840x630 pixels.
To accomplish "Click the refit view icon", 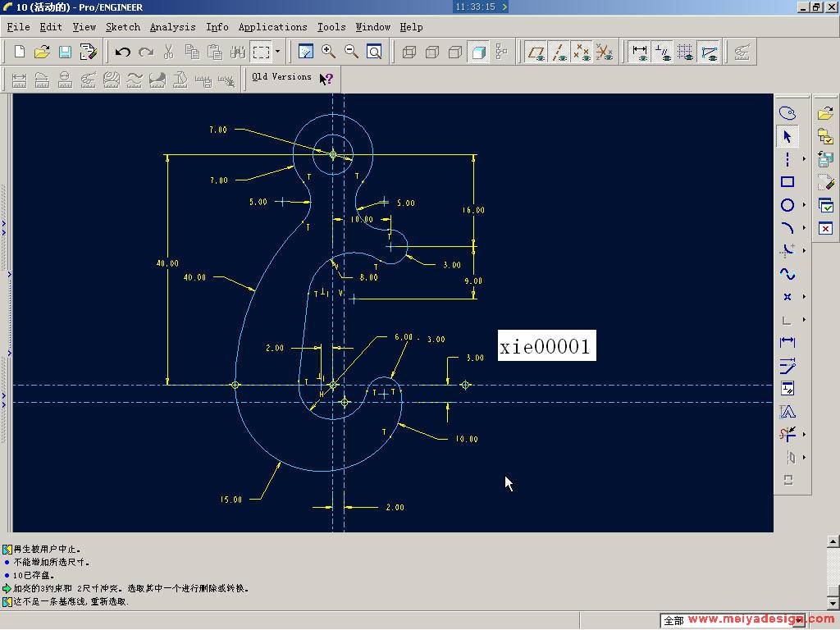I will tap(374, 52).
